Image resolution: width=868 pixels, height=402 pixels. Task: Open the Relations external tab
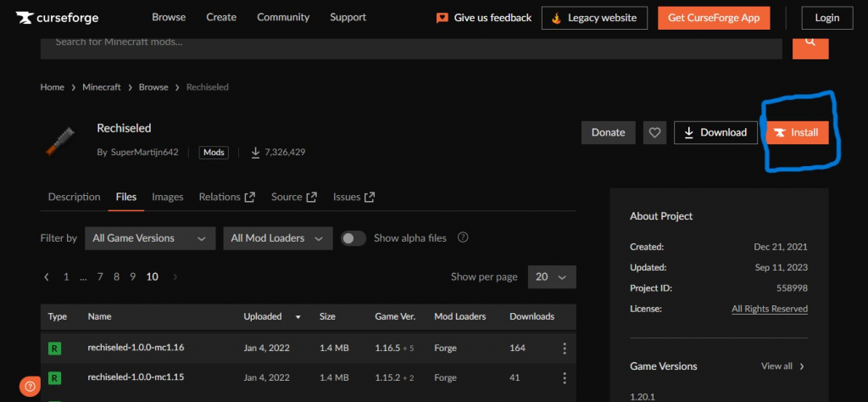[227, 197]
